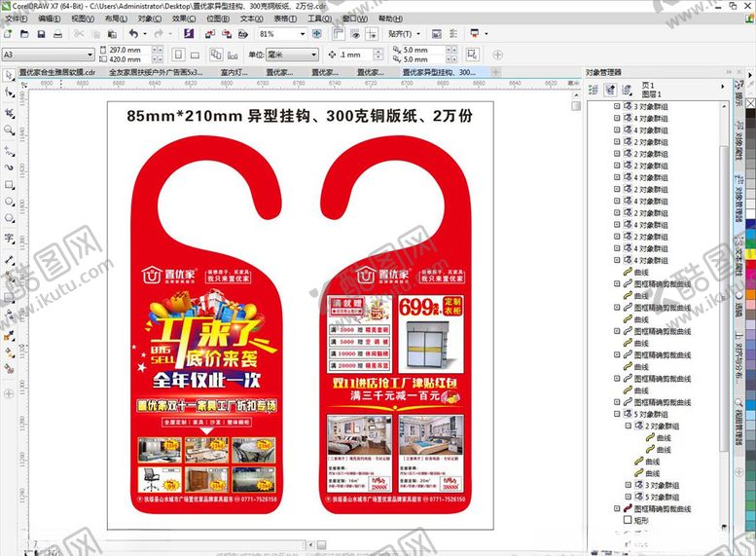
Task: Select the Shape edit tool
Action: coord(9,92)
